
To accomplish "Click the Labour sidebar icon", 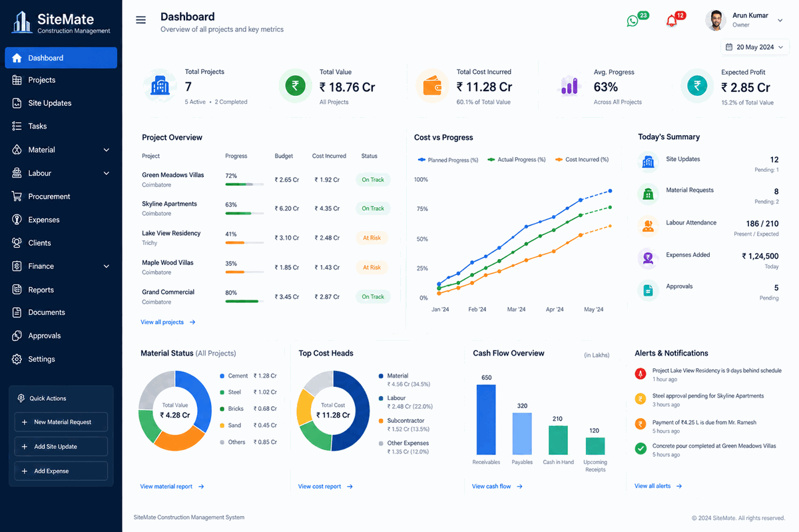I will (x=17, y=173).
